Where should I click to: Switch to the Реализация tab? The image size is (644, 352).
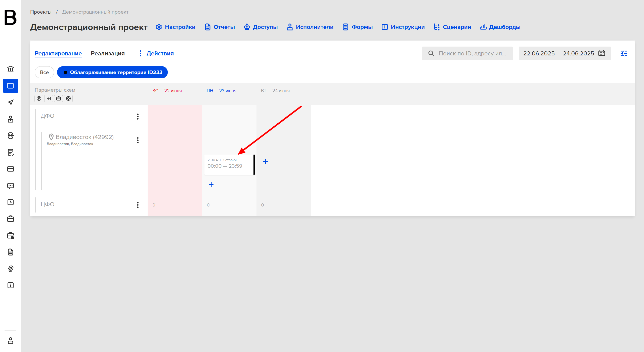(108, 53)
